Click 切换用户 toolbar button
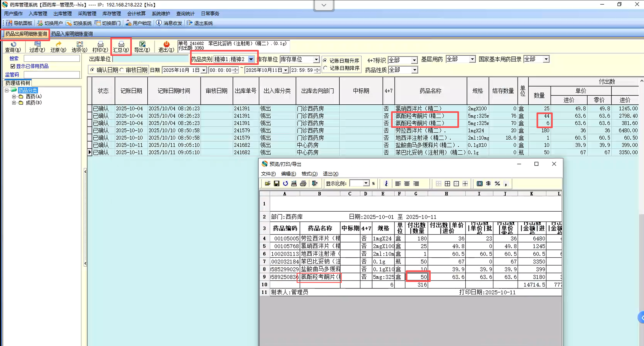The image size is (644, 346). coord(50,23)
